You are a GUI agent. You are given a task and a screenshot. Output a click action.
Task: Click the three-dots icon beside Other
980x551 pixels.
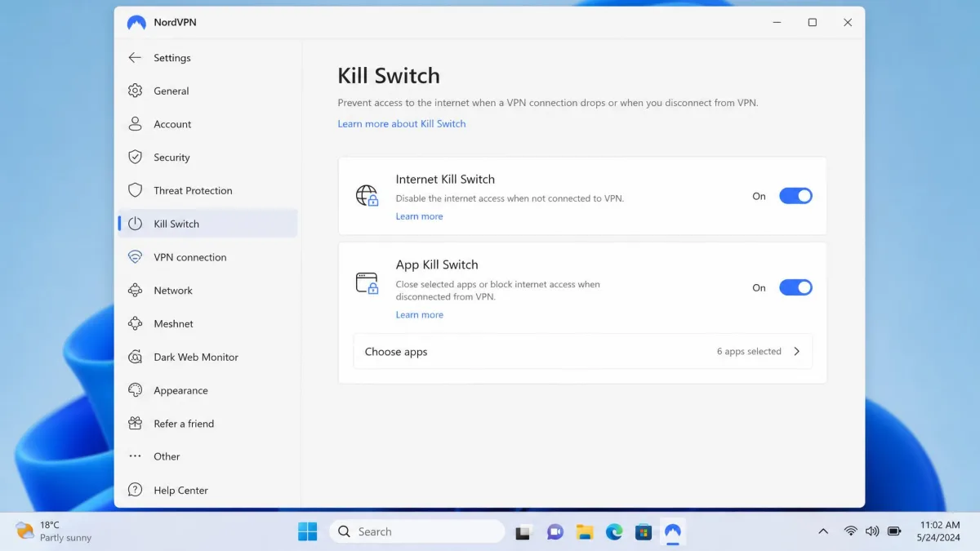(x=136, y=456)
